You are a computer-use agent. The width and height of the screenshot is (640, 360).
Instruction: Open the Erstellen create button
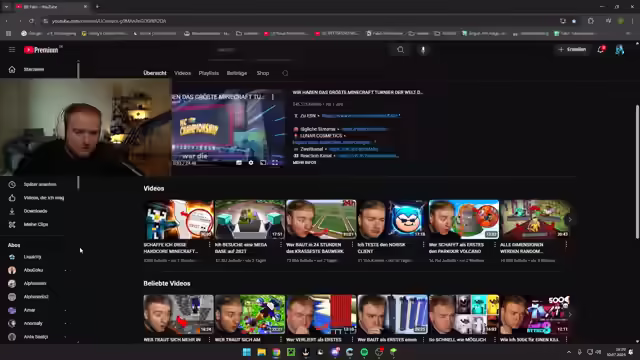pos(572,49)
